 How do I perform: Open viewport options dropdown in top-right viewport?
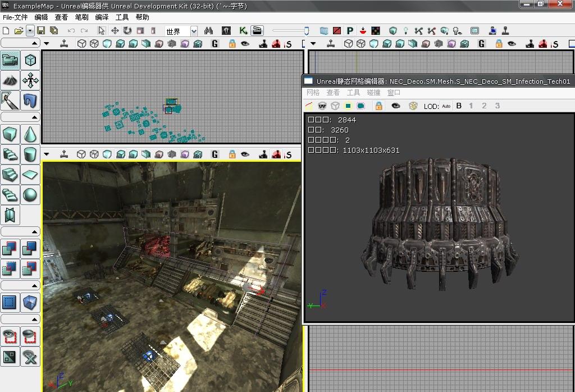pos(313,44)
